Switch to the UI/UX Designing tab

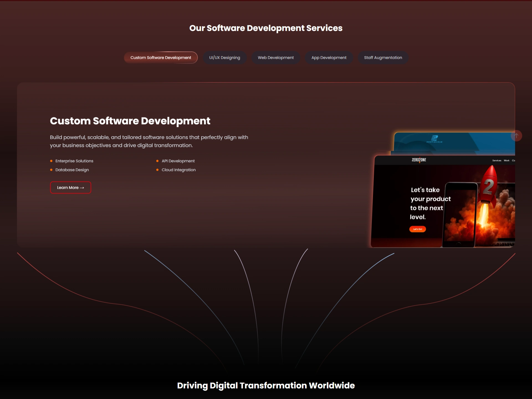click(x=224, y=58)
